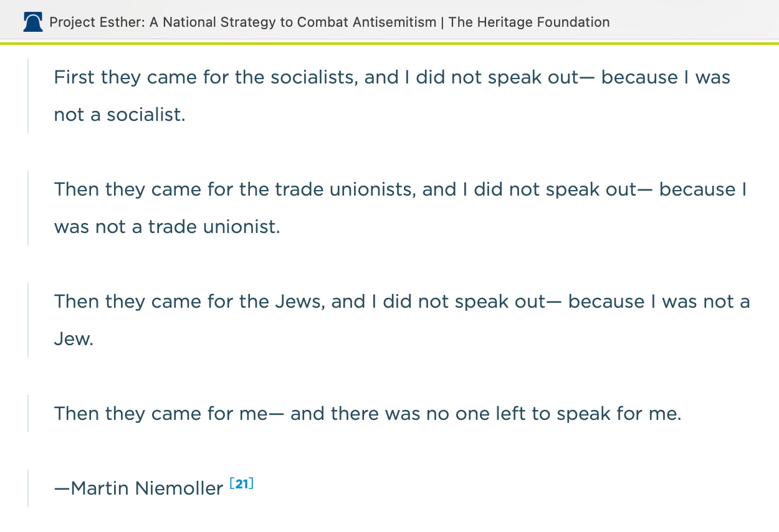This screenshot has width=779, height=532.
Task: Open footnote reference 21 link
Action: click(242, 483)
